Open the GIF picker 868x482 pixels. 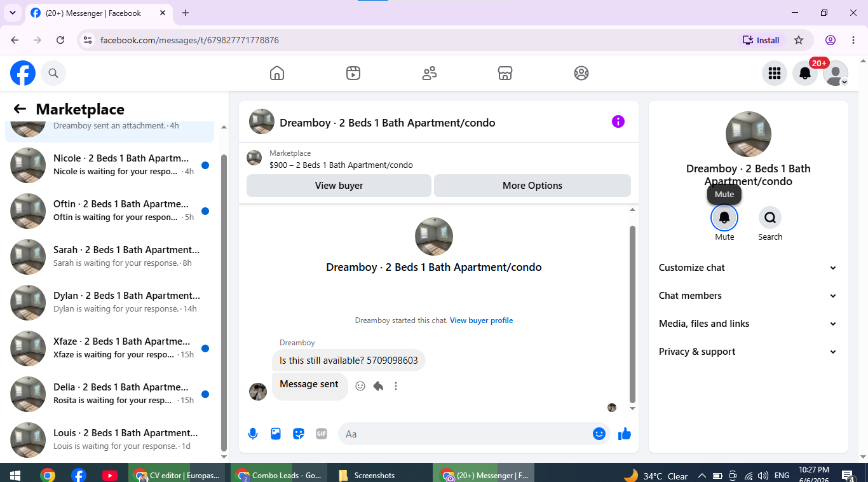click(322, 434)
